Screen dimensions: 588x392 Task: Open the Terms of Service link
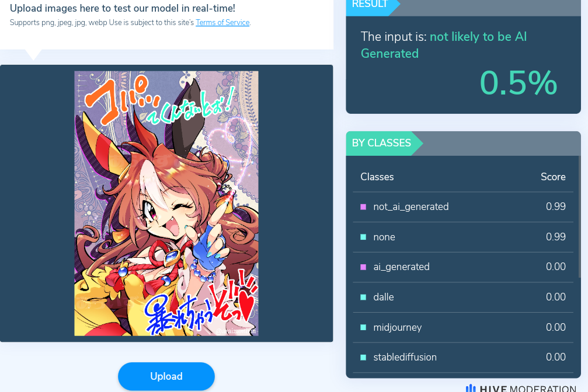coord(222,23)
